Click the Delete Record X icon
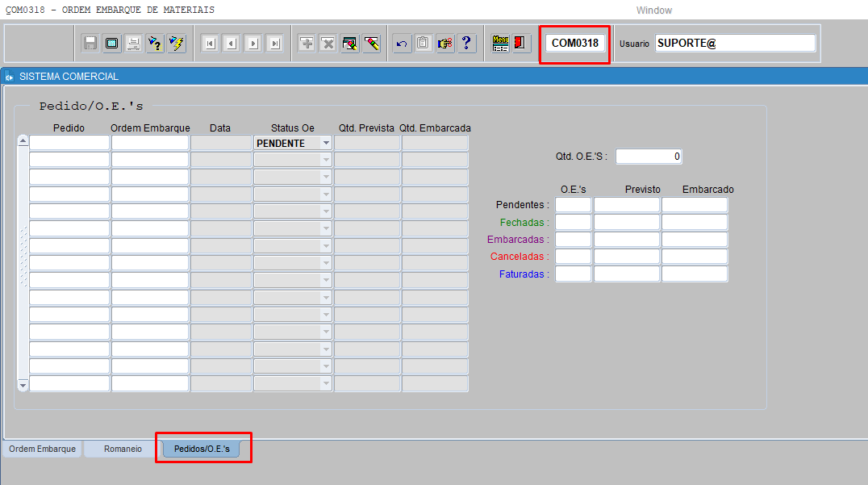 (328, 44)
